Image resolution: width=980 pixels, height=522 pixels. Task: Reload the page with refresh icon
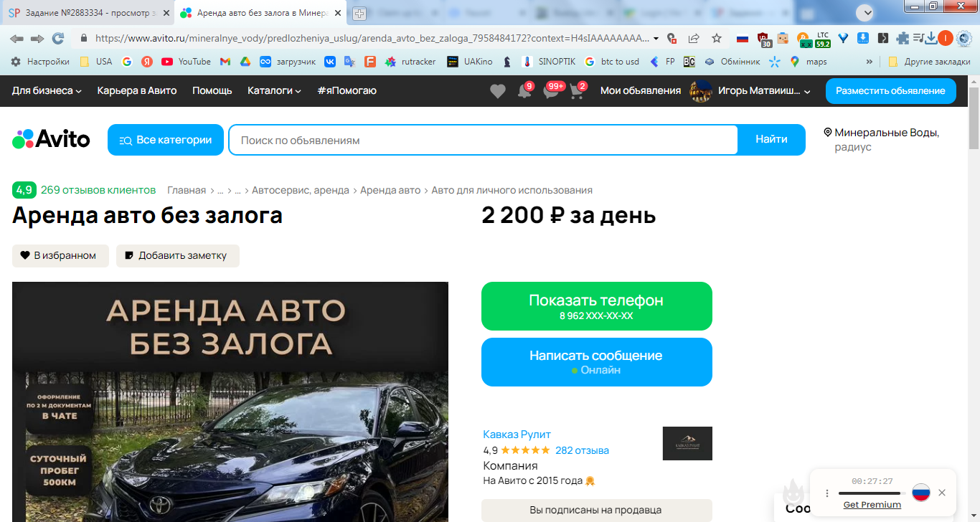pyautogui.click(x=58, y=38)
